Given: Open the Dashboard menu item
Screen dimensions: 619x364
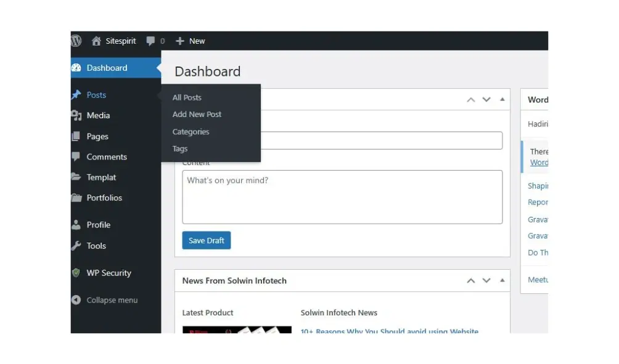Looking at the screenshot, I should (x=116, y=68).
